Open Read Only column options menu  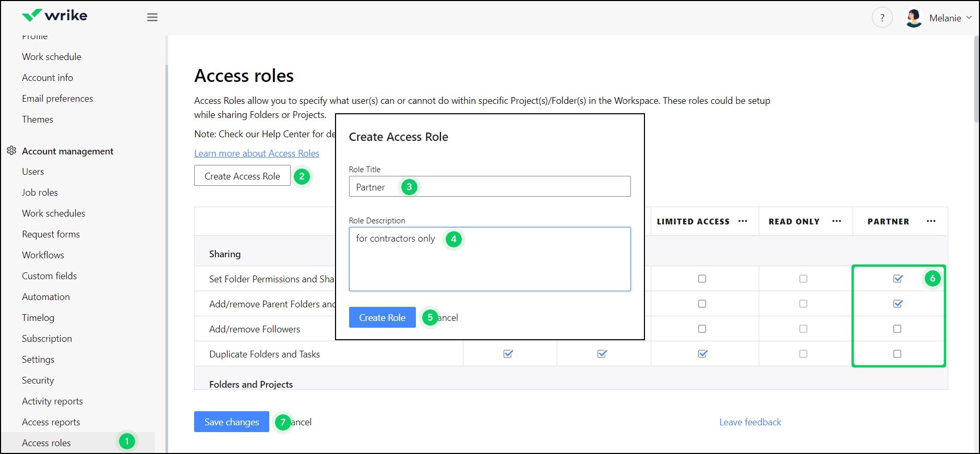tap(836, 221)
